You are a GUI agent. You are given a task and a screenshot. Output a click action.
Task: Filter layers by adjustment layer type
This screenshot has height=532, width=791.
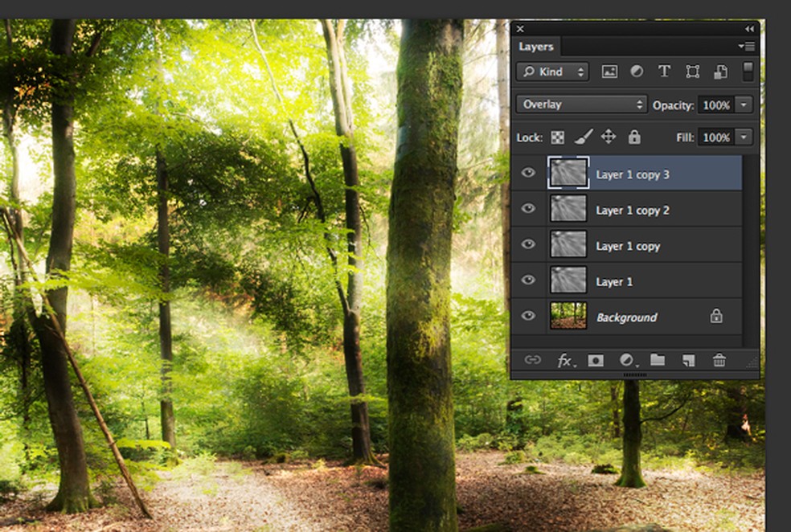(637, 72)
